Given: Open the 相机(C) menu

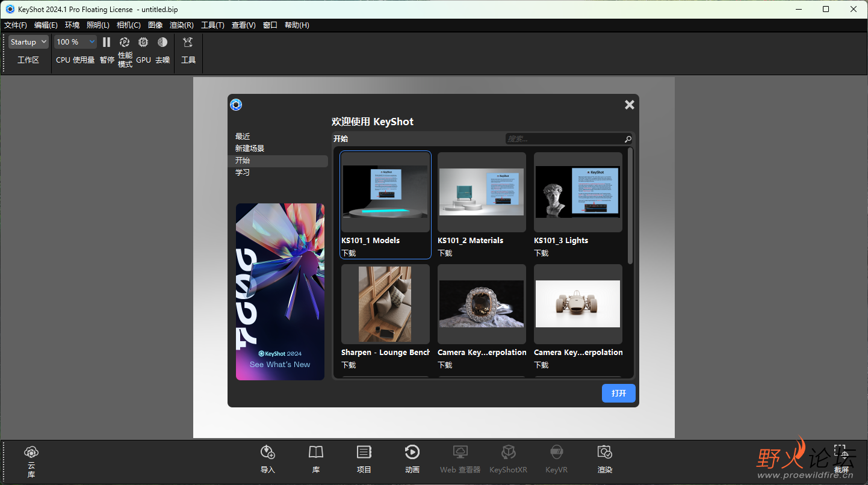Looking at the screenshot, I should tap(129, 25).
